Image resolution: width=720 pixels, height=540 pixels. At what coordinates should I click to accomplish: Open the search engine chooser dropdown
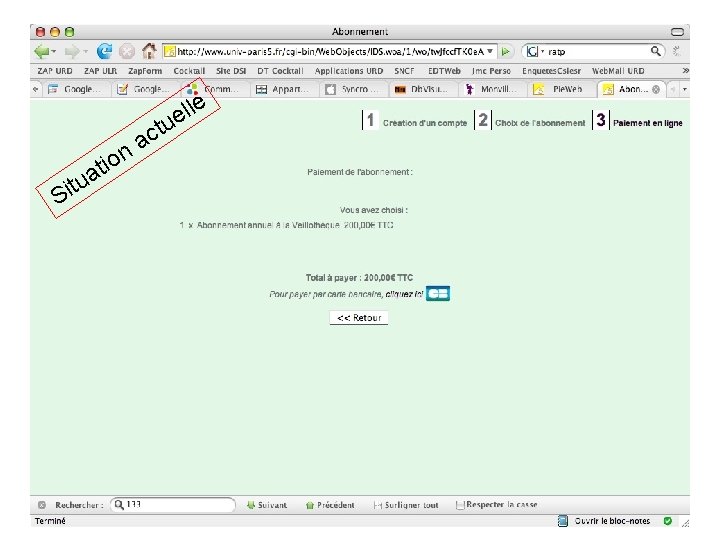(x=542, y=51)
